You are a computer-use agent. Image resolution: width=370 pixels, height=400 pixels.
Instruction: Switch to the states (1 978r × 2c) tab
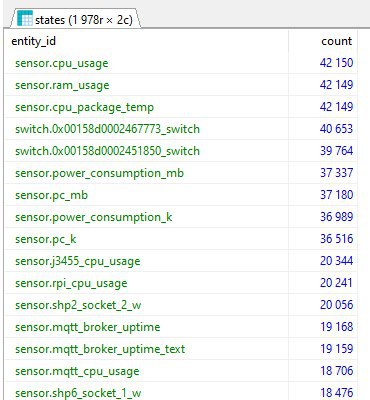(x=75, y=18)
